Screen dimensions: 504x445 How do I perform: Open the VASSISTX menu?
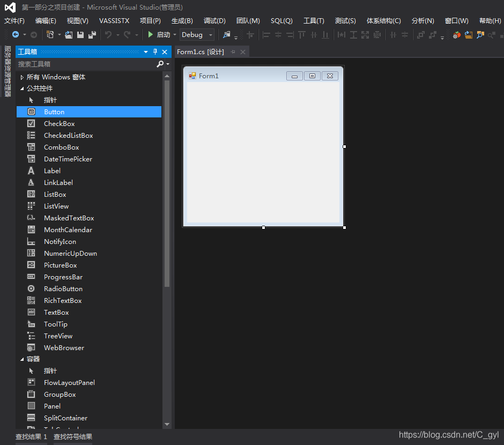(114, 20)
